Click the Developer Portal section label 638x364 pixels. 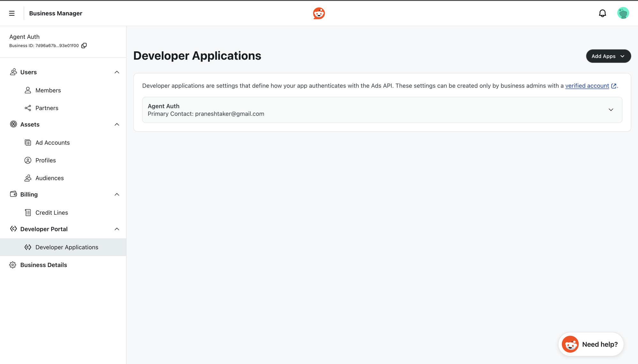coord(44,229)
